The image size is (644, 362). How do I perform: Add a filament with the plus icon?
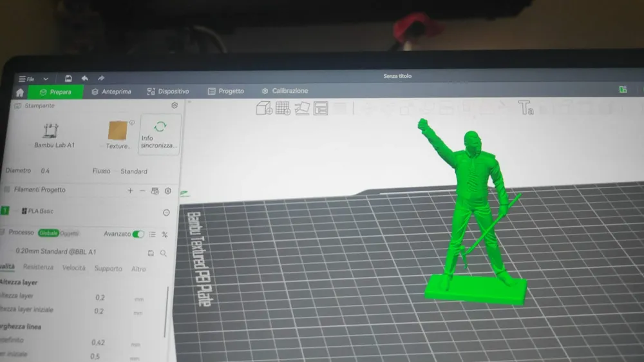pyautogui.click(x=130, y=191)
